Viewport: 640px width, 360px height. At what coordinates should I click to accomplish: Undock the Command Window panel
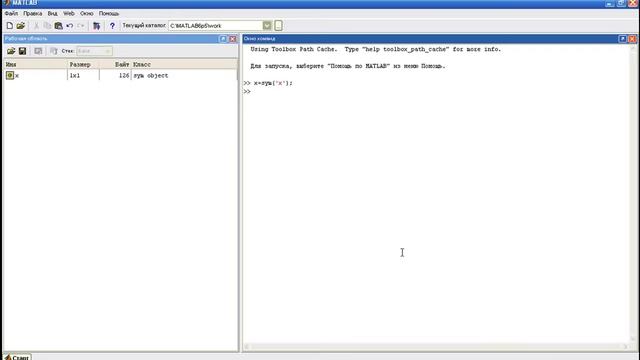click(622, 39)
